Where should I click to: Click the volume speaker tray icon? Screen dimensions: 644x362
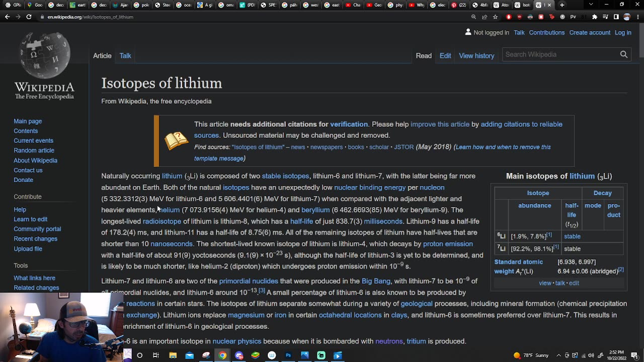(591, 355)
